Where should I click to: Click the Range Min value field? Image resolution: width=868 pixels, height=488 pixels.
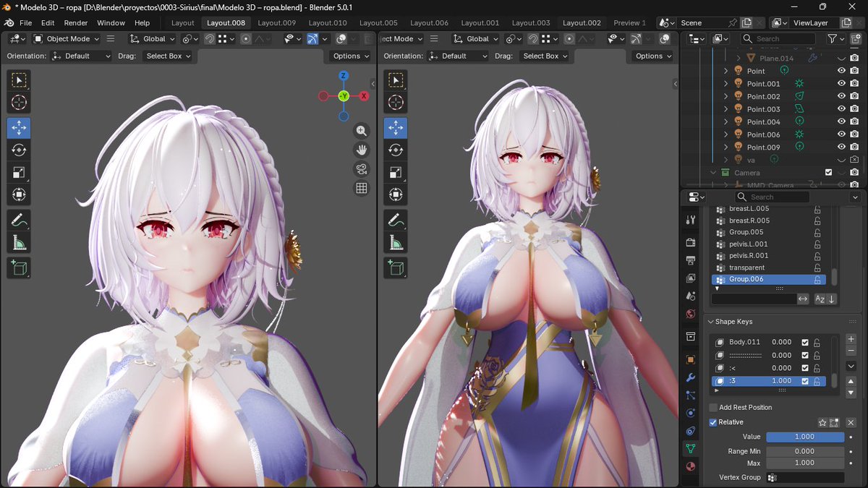805,451
